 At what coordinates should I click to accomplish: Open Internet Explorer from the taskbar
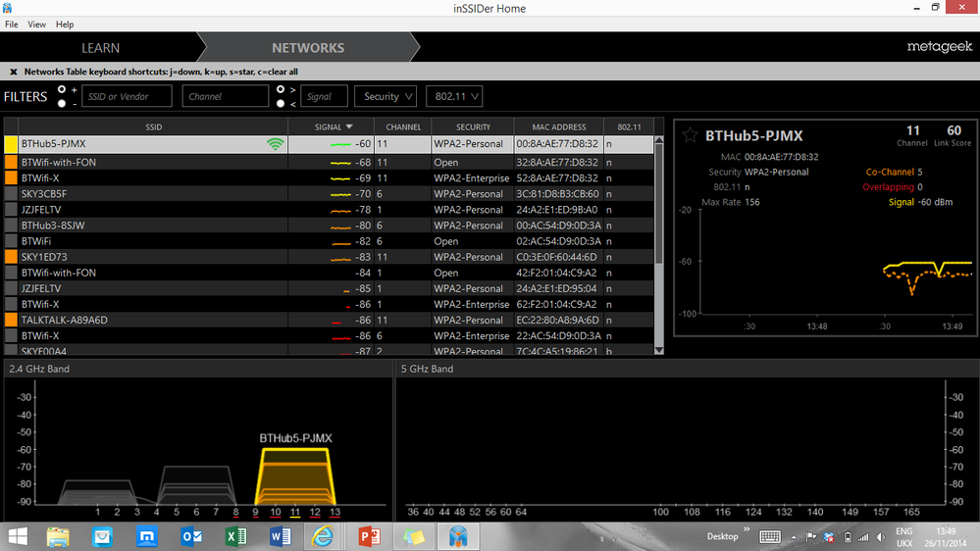click(x=323, y=536)
